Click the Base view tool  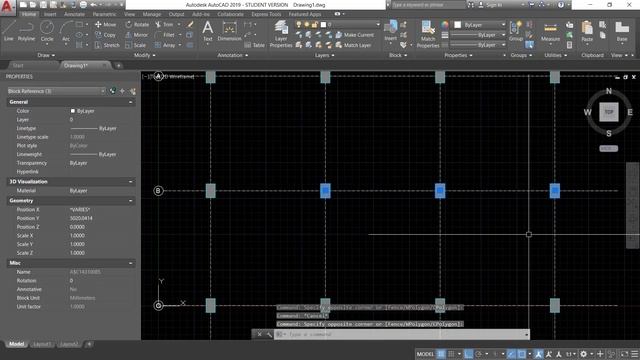[x=622, y=32]
